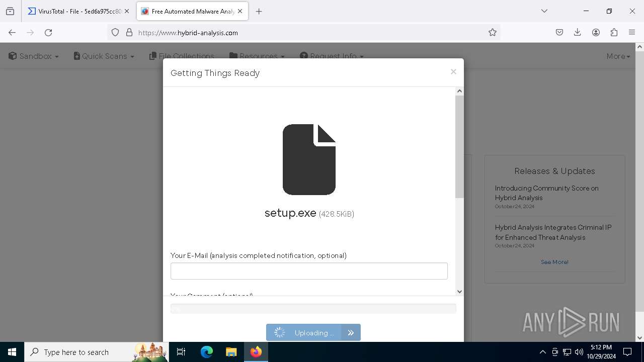Open the Quick Scans dropdown menu

pos(104,56)
